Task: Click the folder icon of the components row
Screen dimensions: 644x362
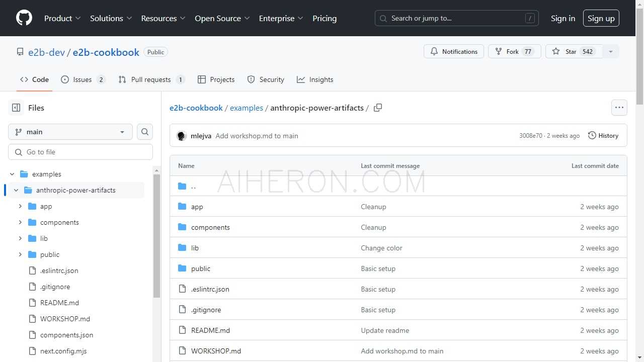Action: point(182,227)
